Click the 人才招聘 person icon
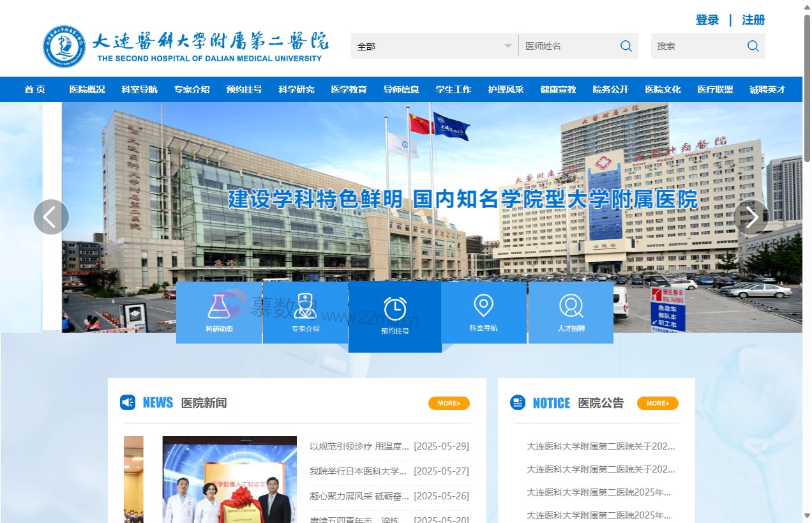Screen dimensions: 812x523 (x=571, y=307)
